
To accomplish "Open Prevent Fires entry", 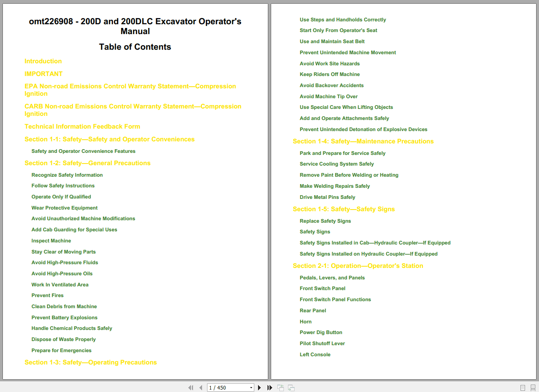I will tap(48, 295).
